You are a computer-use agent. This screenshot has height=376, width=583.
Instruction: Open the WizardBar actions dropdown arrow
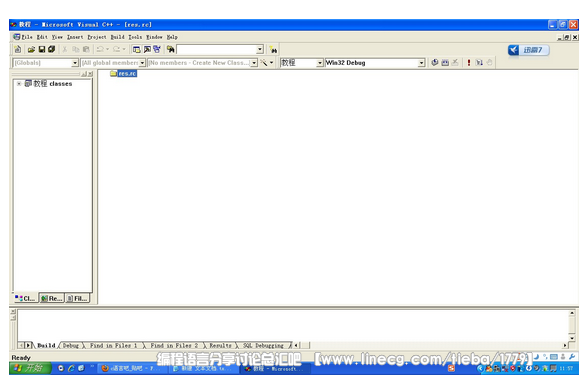coord(271,62)
